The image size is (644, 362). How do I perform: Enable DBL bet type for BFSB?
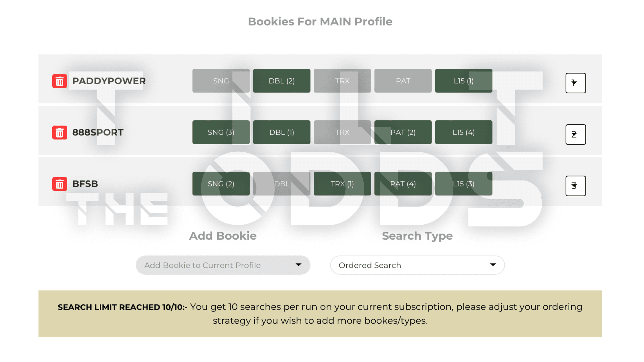281,184
